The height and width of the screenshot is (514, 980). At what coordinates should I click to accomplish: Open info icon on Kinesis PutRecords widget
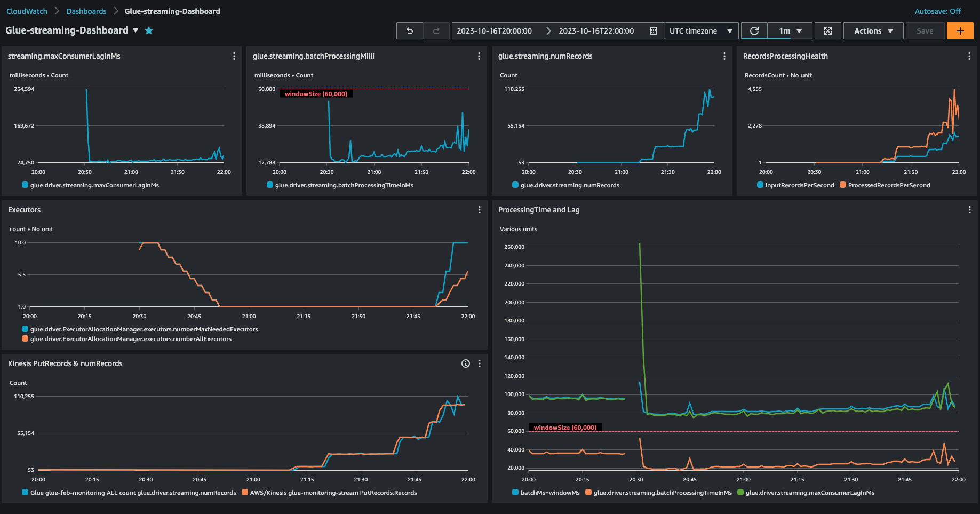tap(466, 363)
